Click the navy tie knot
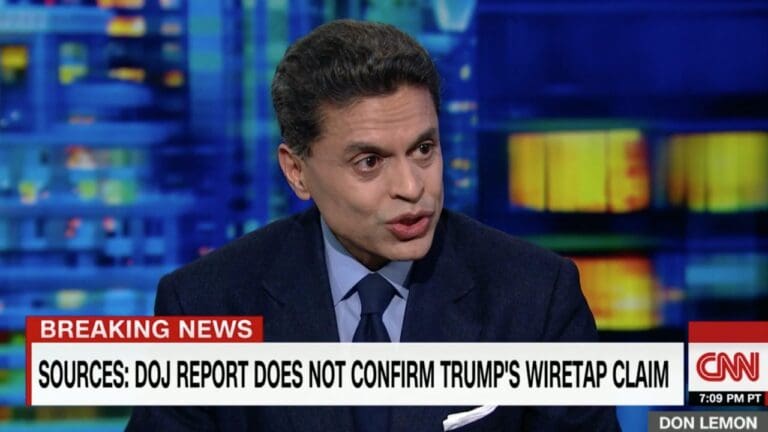768x432 pixels. coord(375,295)
